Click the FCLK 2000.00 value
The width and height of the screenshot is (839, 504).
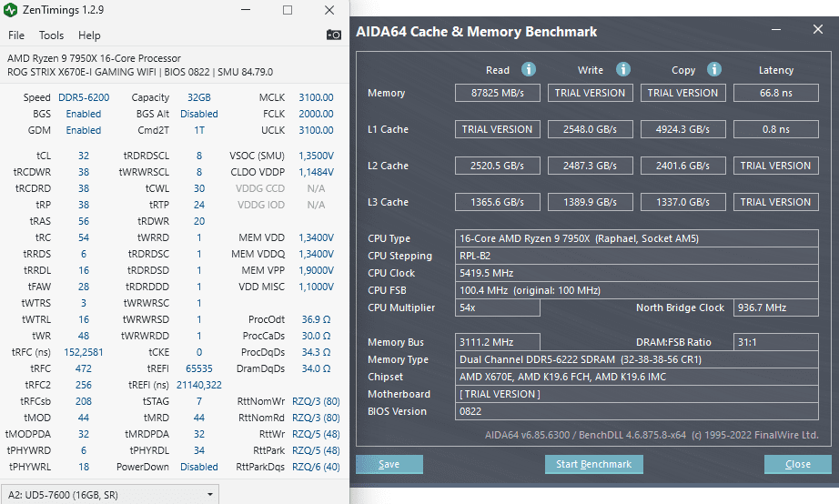click(316, 114)
